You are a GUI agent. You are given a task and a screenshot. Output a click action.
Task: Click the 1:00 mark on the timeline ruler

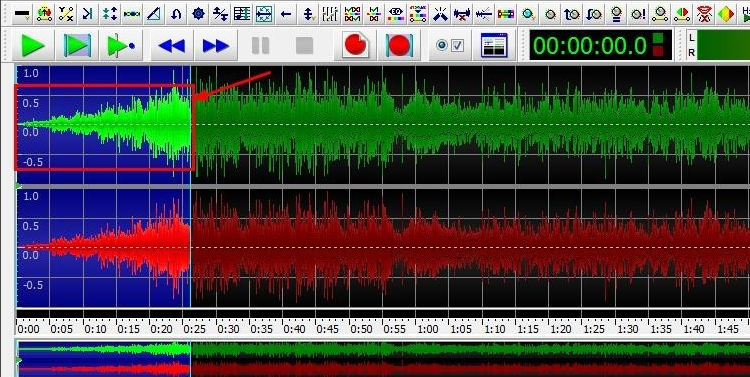pyautogui.click(x=427, y=329)
